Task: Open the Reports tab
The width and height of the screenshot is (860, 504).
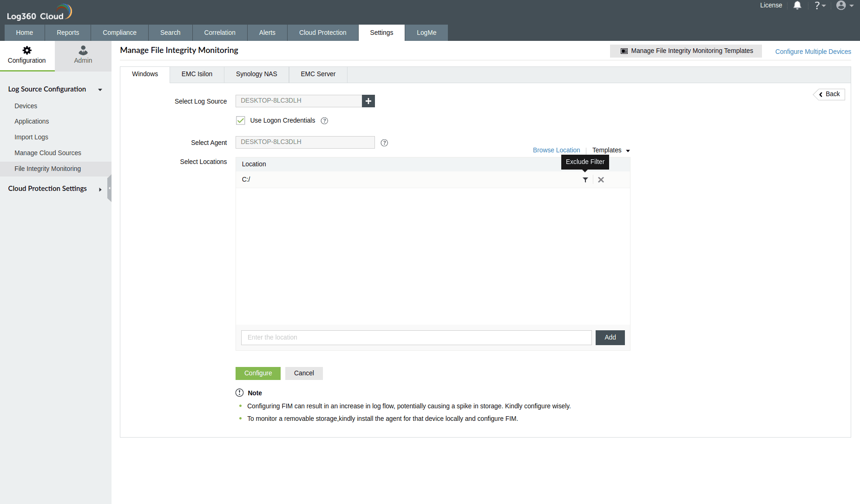Action: (x=68, y=33)
